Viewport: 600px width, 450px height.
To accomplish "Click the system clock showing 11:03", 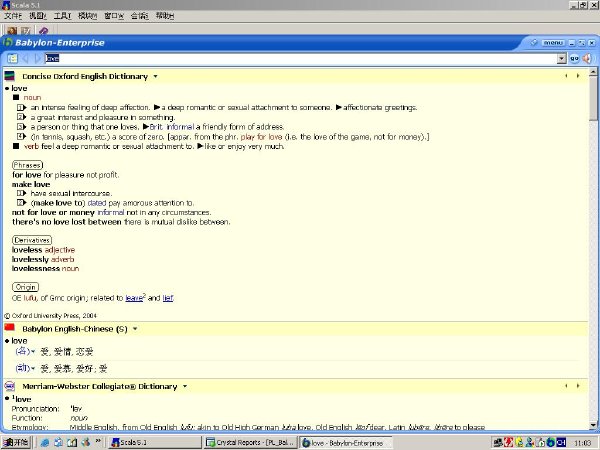I will (582, 443).
